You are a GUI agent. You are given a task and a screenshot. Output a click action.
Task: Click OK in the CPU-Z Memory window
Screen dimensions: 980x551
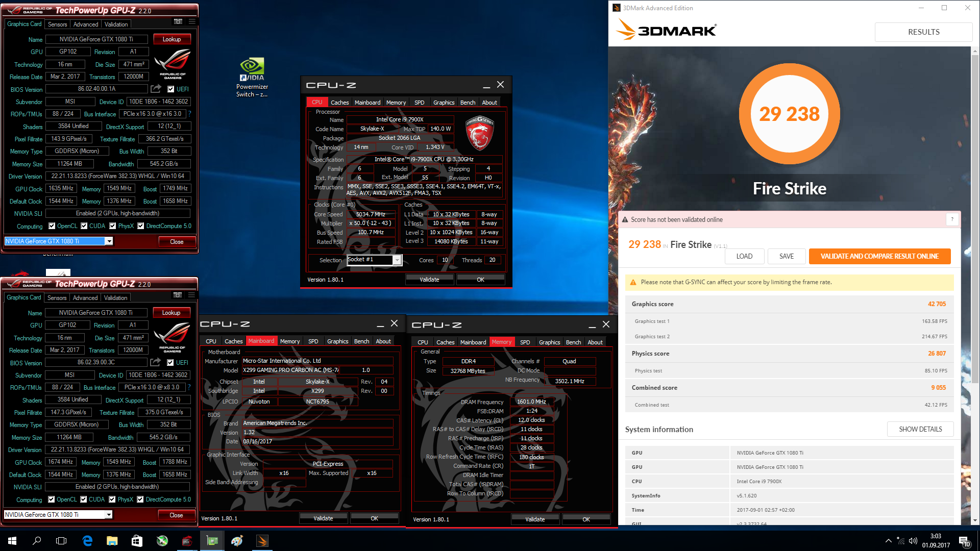click(x=586, y=519)
